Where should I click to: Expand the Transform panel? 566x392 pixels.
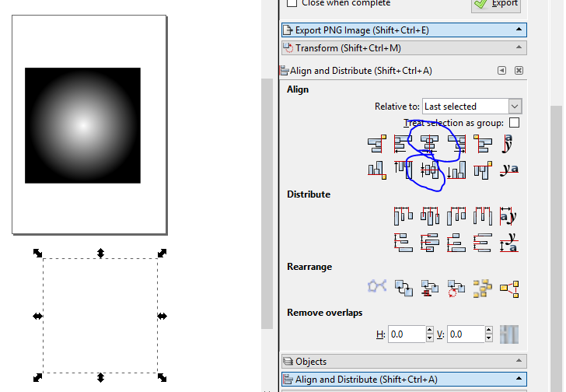tap(404, 48)
